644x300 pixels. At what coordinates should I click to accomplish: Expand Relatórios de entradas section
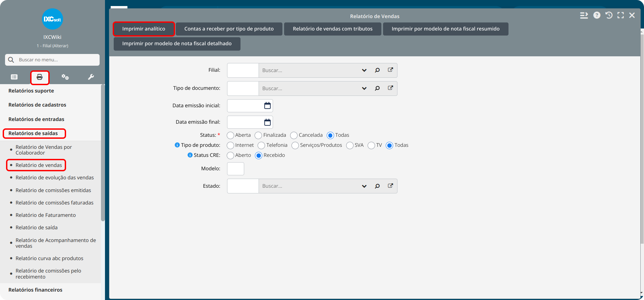pyautogui.click(x=36, y=119)
